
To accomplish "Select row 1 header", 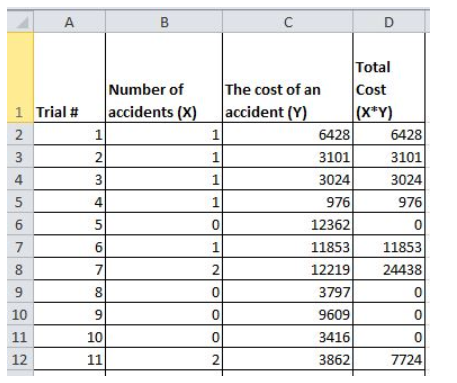I will coord(20,77).
